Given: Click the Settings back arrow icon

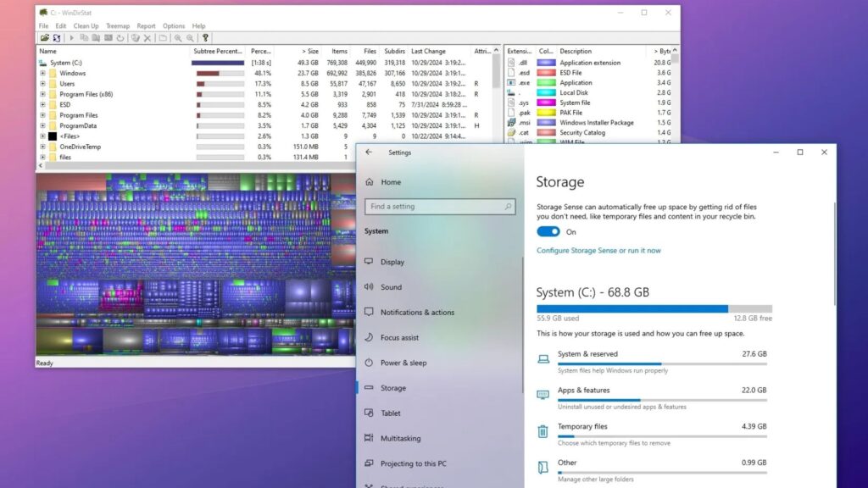Looking at the screenshot, I should 369,152.
